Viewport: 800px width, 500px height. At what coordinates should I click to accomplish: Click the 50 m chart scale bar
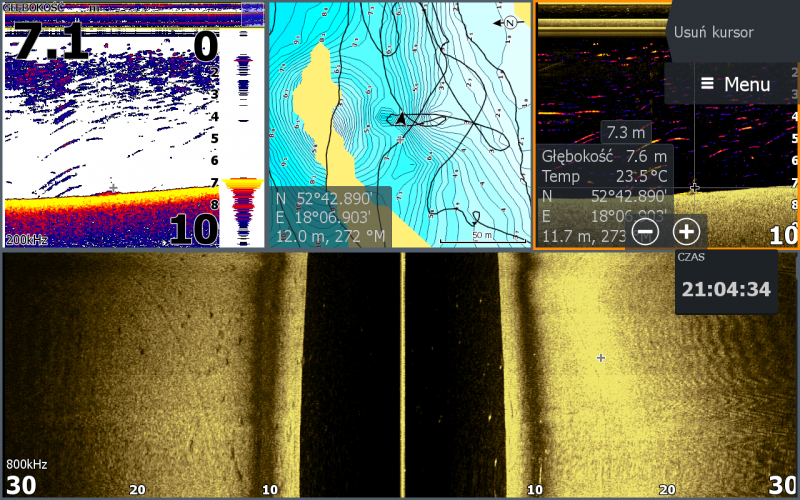484,238
